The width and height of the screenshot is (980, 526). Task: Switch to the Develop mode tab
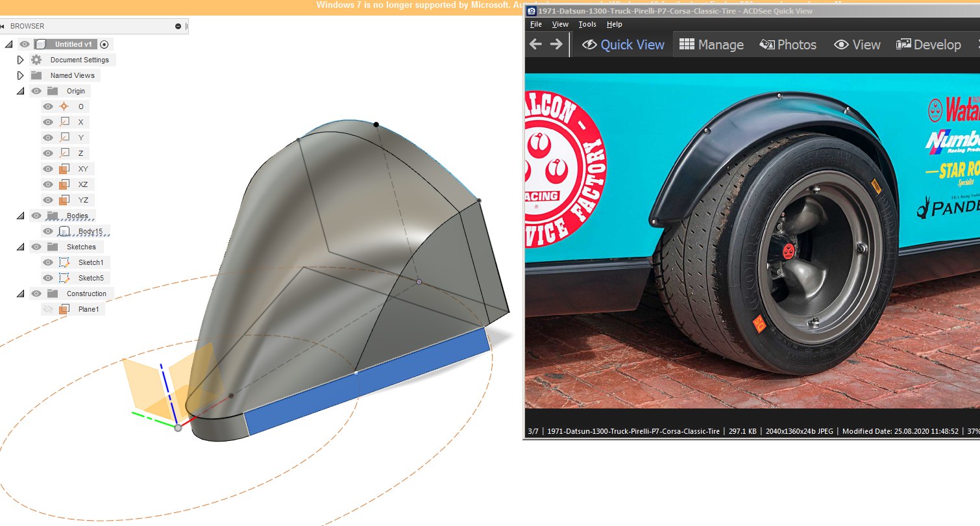tap(929, 44)
